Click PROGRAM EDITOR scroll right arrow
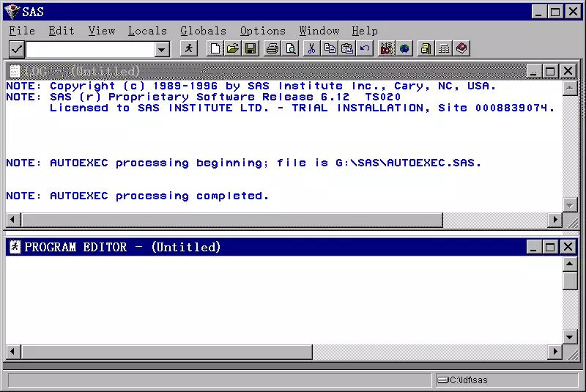The width and height of the screenshot is (586, 392). pos(555,351)
